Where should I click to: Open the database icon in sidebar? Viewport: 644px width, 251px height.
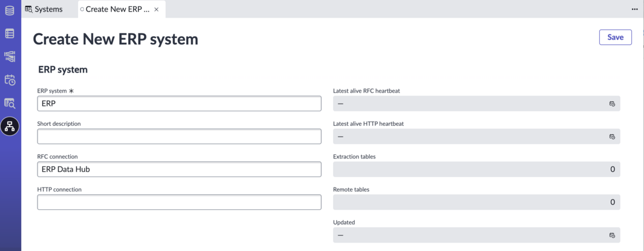click(x=10, y=10)
